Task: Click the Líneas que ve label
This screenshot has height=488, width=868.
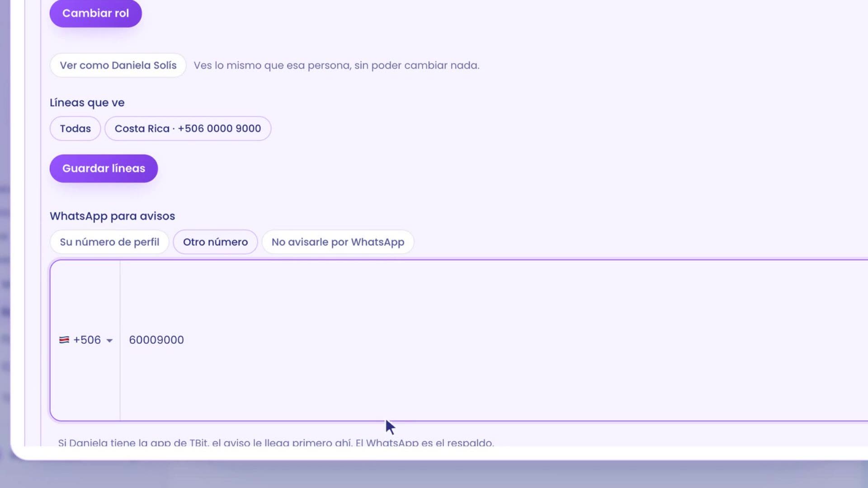Action: point(87,103)
